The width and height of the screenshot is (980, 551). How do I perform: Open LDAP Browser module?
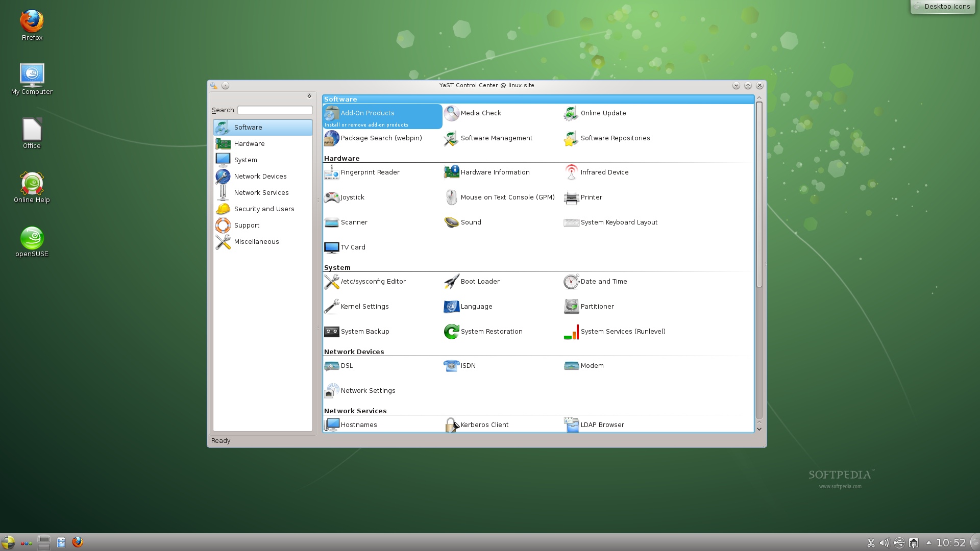click(x=594, y=425)
